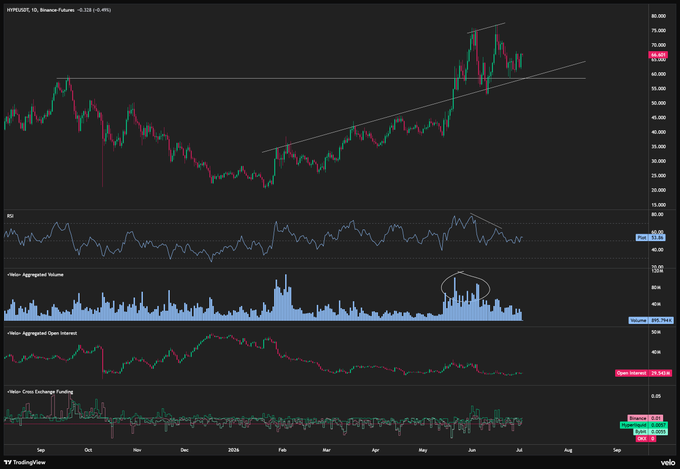Open the TradingView logo link
The image size is (680, 469).
[x=25, y=462]
